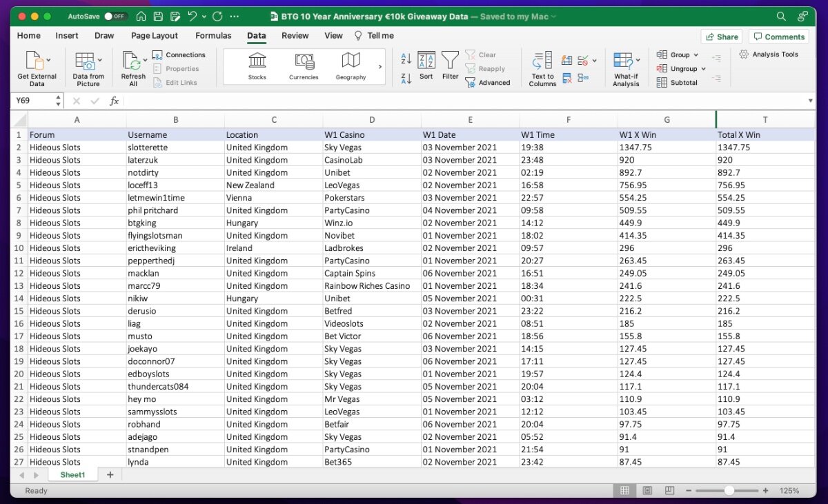Image resolution: width=828 pixels, height=504 pixels.
Task: Switch to Normal view in the status bar
Action: (x=624, y=491)
